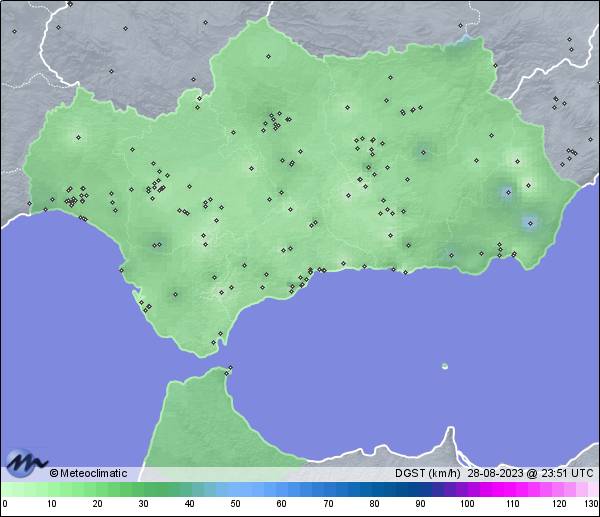Pick the light blue swatch above 50 on the legend
The width and height of the screenshot is (600, 517).
click(x=233, y=489)
